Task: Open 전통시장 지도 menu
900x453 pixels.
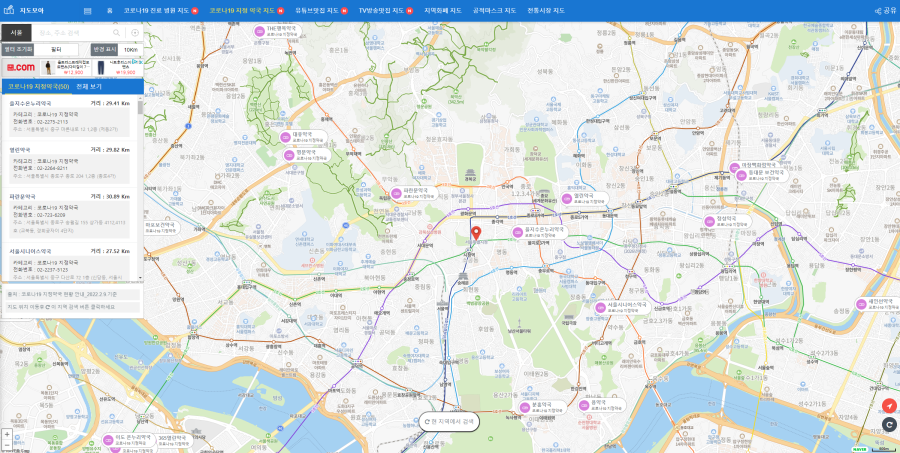Action: click(x=546, y=11)
